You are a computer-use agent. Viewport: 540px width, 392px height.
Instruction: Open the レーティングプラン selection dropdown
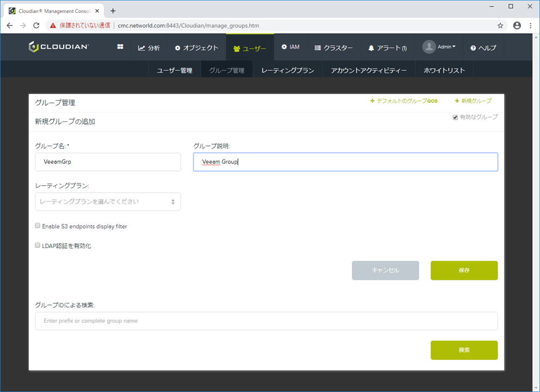click(108, 201)
